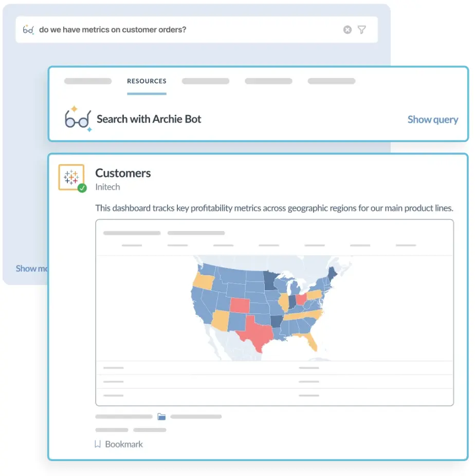Click the partially hidden Show more link
The image size is (475, 476).
[32, 268]
